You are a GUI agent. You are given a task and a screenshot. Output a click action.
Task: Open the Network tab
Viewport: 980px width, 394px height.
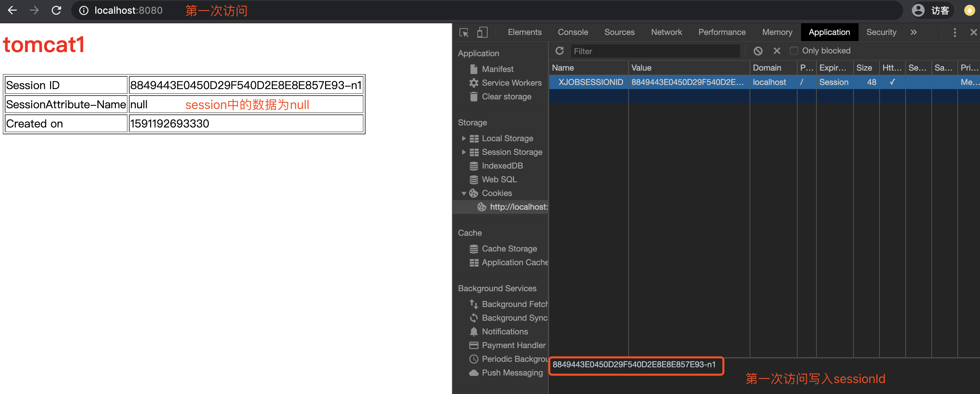tap(666, 32)
